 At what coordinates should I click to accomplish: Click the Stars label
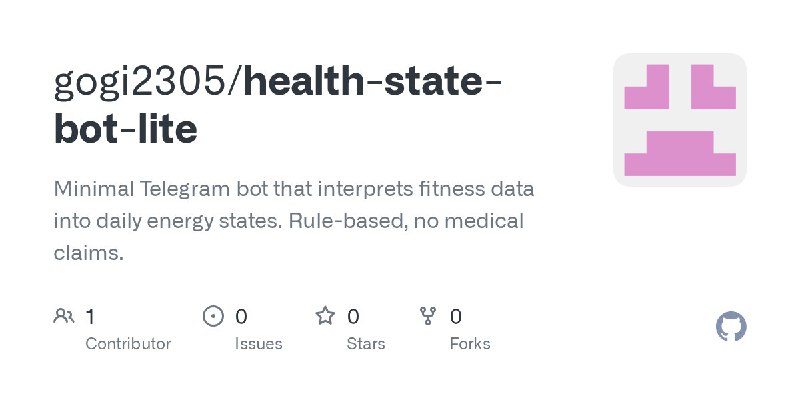pos(368,343)
